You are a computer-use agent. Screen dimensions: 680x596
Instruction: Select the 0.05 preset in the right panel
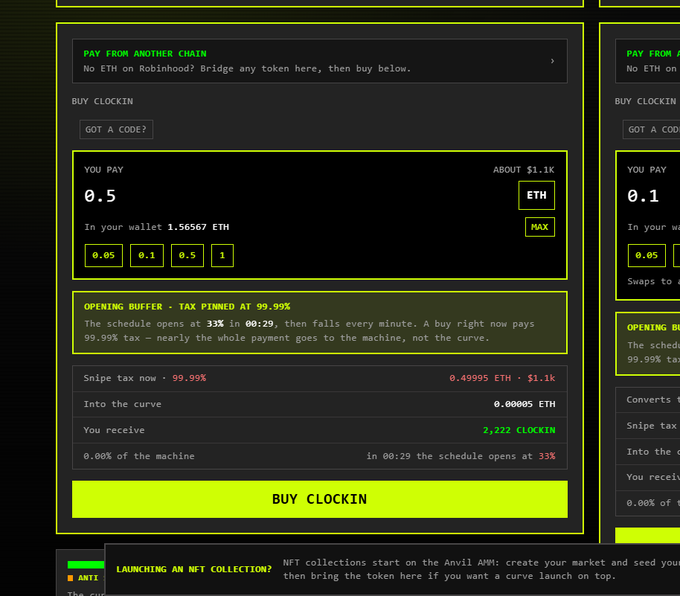tap(647, 255)
